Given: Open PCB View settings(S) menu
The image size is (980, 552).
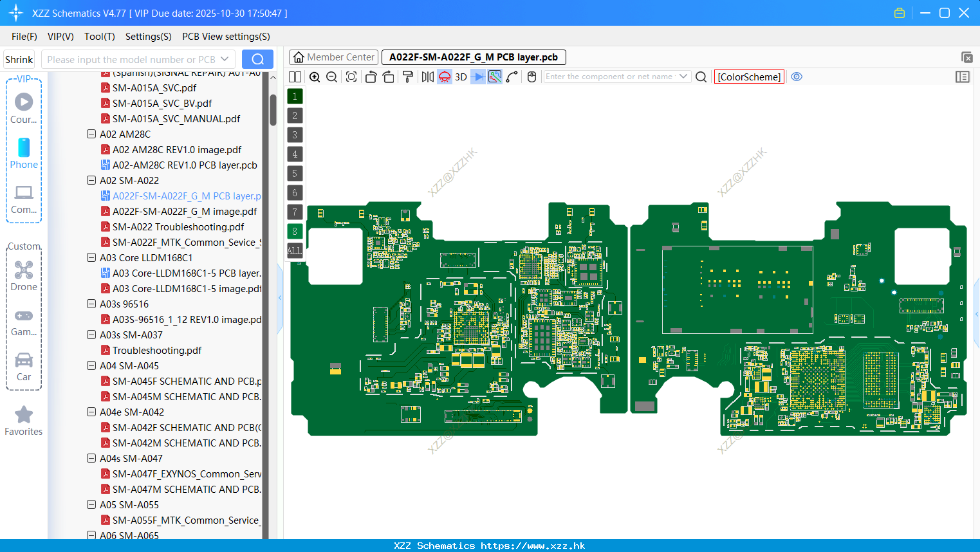Looking at the screenshot, I should (x=226, y=37).
